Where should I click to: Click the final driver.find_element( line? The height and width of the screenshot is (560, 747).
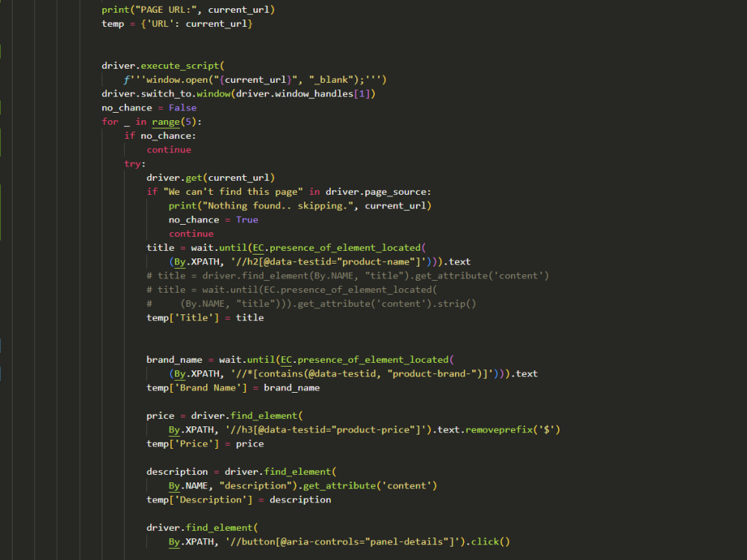point(202,528)
